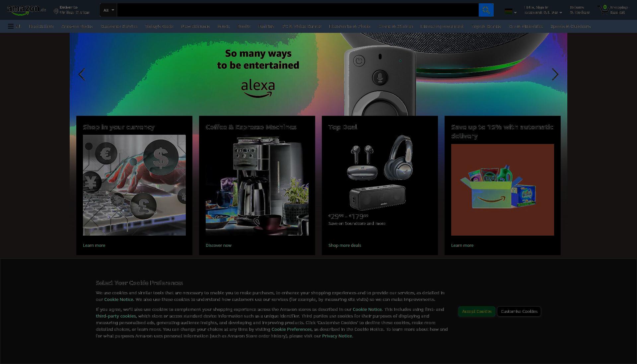Screen dimensions: 637x364
Task: Click Learn more under Shop in your currency
Action: [94, 246]
